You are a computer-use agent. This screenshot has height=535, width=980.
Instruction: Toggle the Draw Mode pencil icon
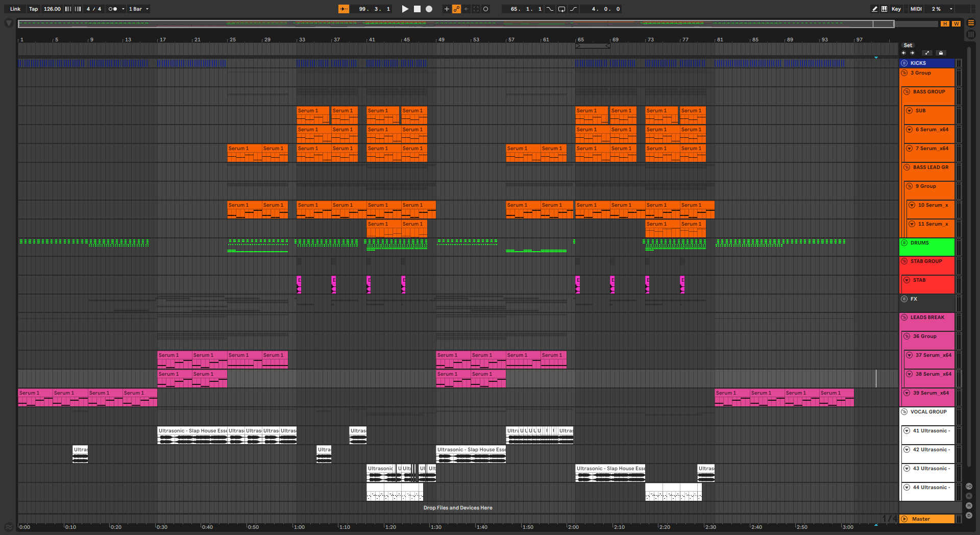(874, 9)
